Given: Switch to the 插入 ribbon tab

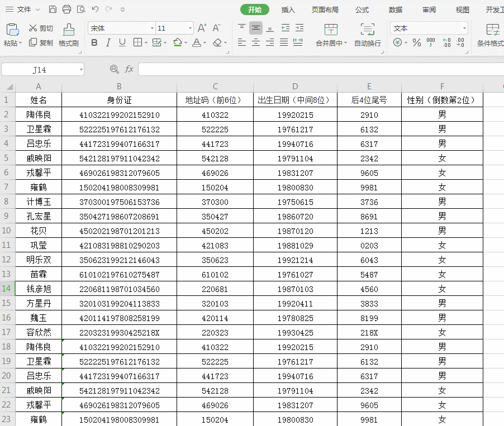Looking at the screenshot, I should click(288, 9).
